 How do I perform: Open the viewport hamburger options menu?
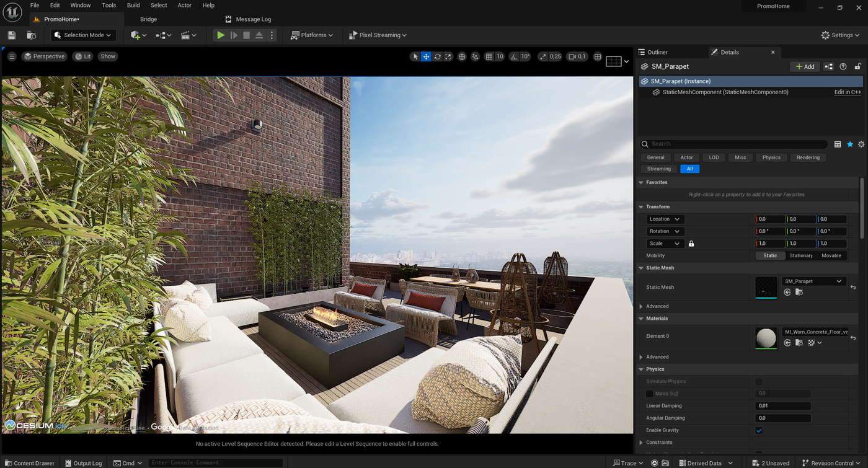point(12,56)
